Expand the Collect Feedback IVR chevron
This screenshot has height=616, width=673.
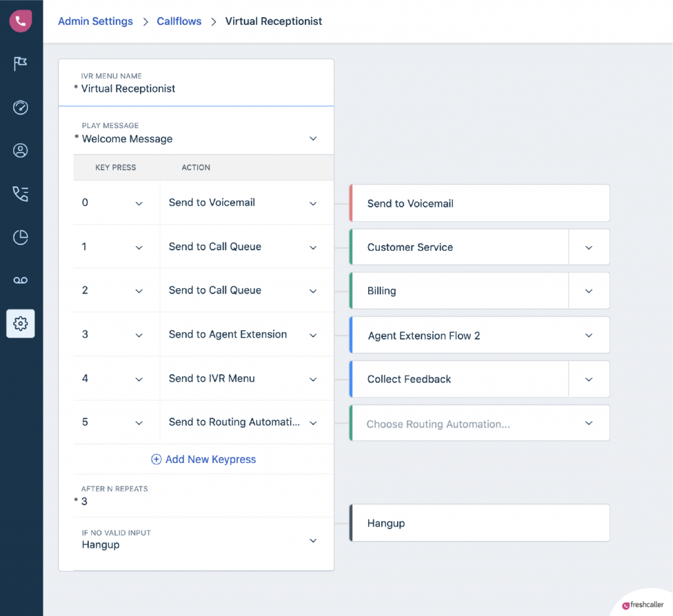pos(588,379)
